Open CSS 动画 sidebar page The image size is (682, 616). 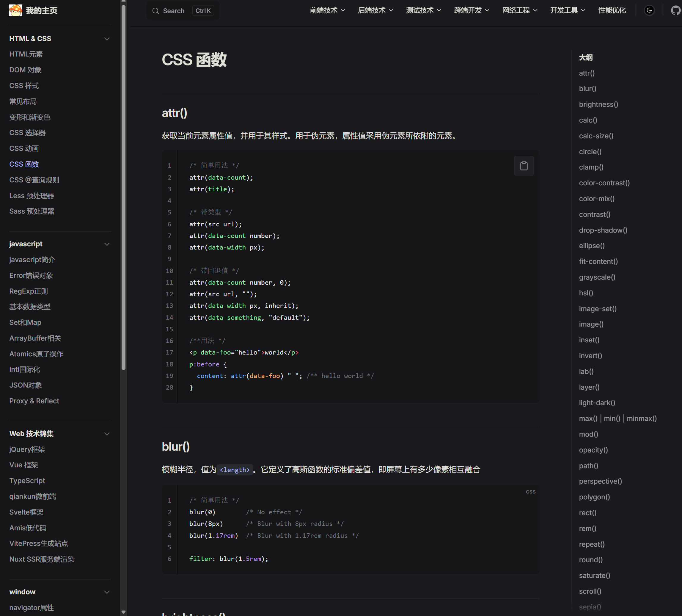click(x=24, y=149)
